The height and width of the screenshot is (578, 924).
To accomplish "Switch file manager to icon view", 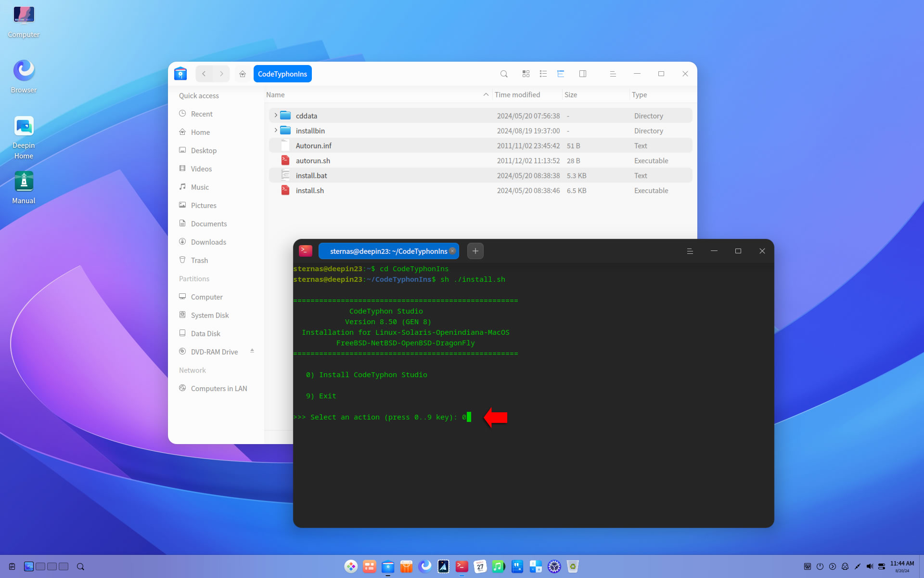I will [x=526, y=74].
